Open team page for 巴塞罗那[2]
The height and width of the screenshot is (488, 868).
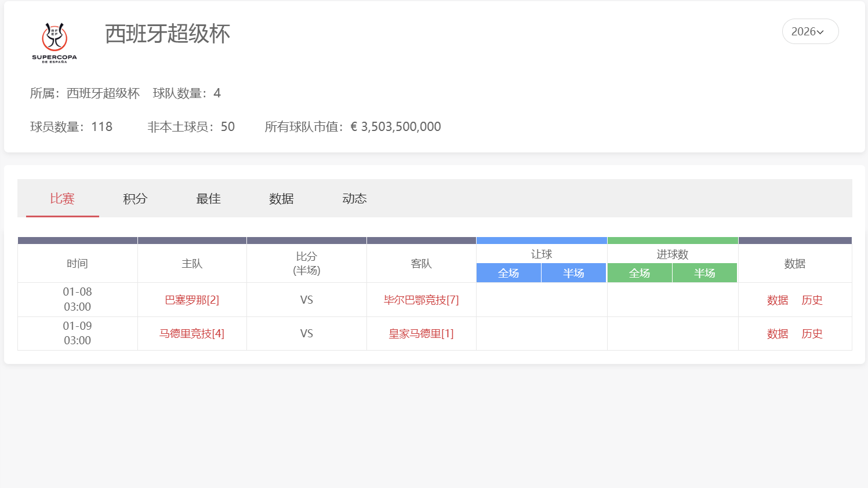click(192, 300)
